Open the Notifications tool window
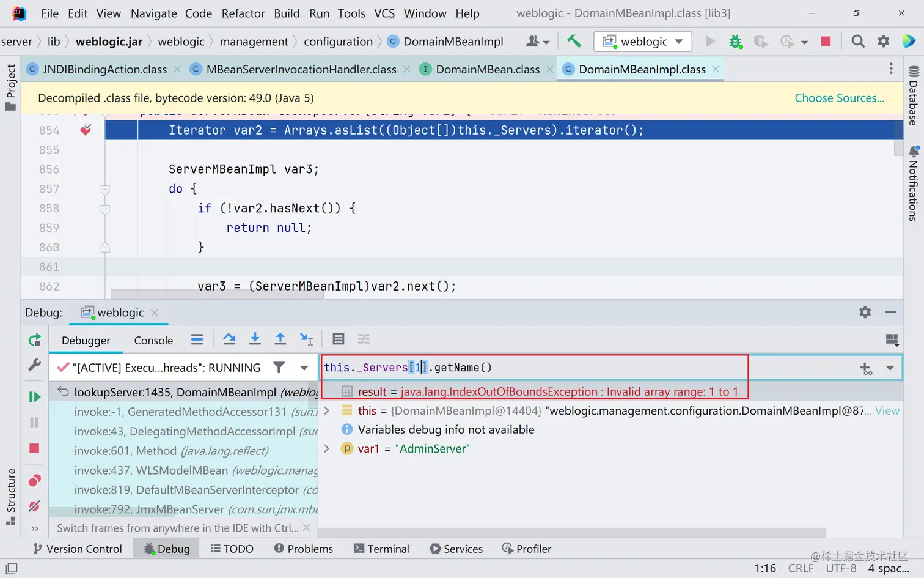 coord(914,183)
